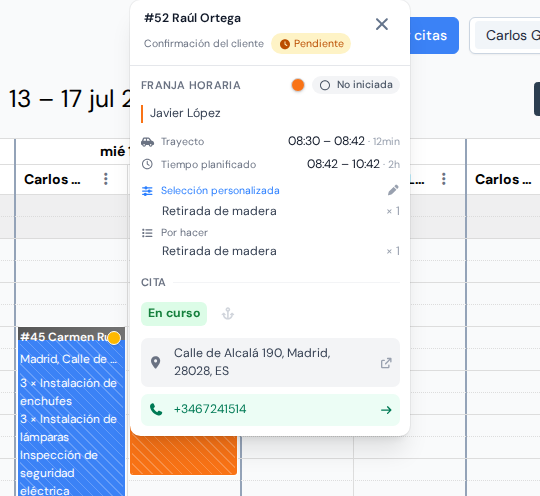Click the Carlos column header on far right
The height and width of the screenshot is (496, 540).
pos(503,179)
